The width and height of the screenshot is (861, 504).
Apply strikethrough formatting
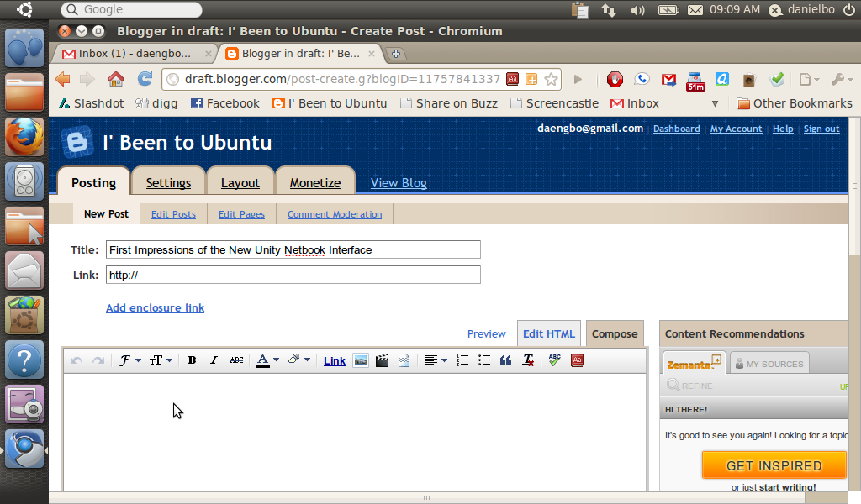click(236, 360)
